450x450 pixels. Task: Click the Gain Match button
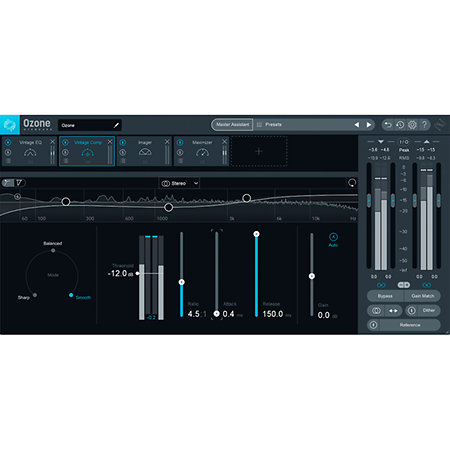tap(422, 296)
